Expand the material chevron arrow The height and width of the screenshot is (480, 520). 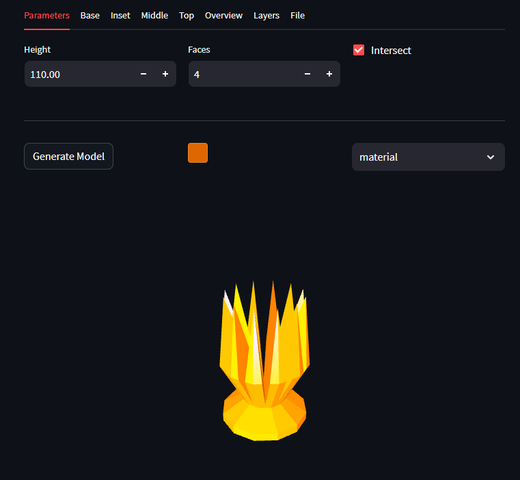pyautogui.click(x=490, y=157)
